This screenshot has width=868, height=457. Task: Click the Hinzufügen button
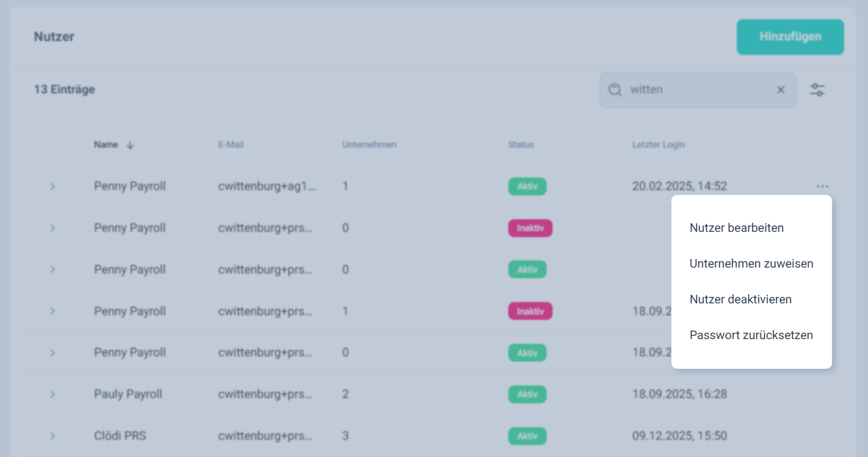(790, 36)
